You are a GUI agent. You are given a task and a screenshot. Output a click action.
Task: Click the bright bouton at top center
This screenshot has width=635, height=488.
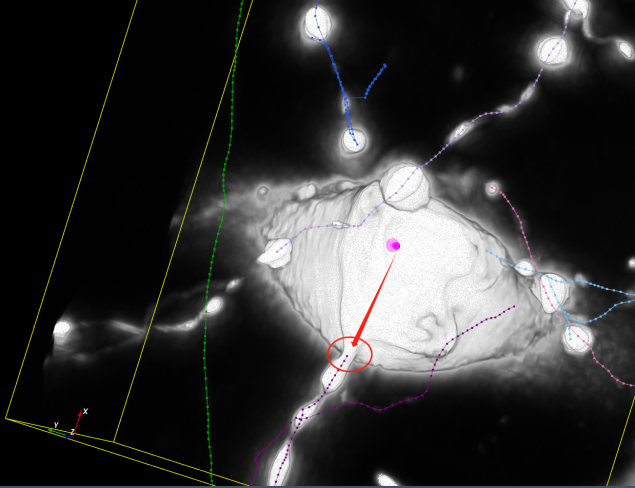[316, 23]
